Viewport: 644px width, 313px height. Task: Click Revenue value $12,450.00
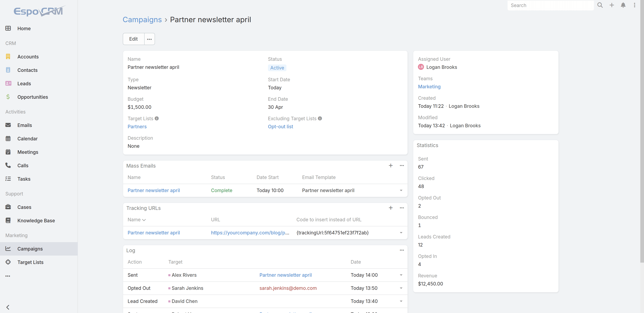tap(430, 284)
